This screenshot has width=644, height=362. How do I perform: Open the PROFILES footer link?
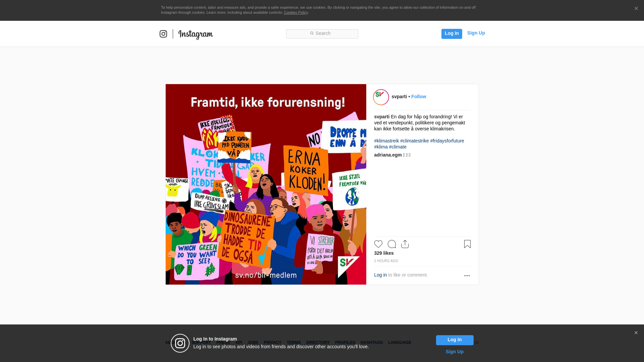[345, 343]
